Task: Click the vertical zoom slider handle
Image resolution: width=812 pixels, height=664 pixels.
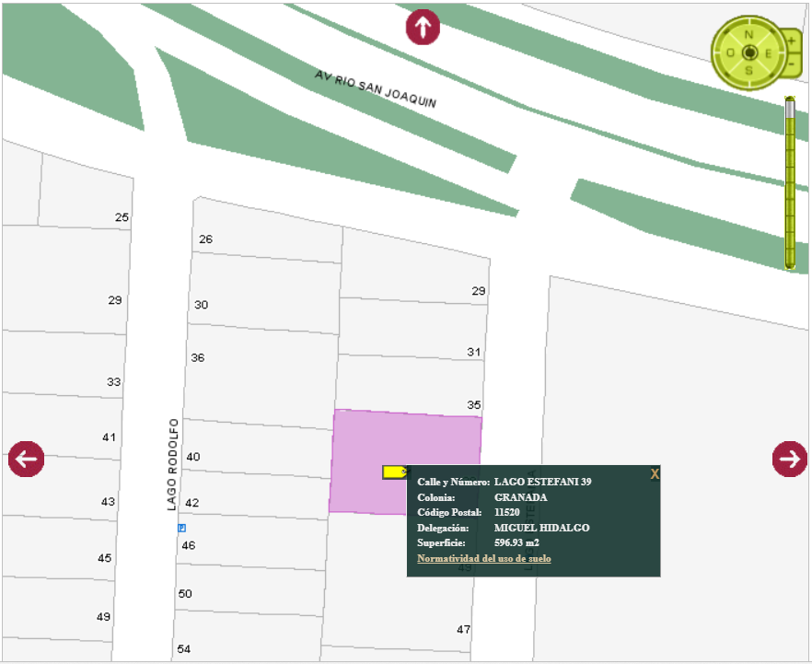Action: coord(790,107)
